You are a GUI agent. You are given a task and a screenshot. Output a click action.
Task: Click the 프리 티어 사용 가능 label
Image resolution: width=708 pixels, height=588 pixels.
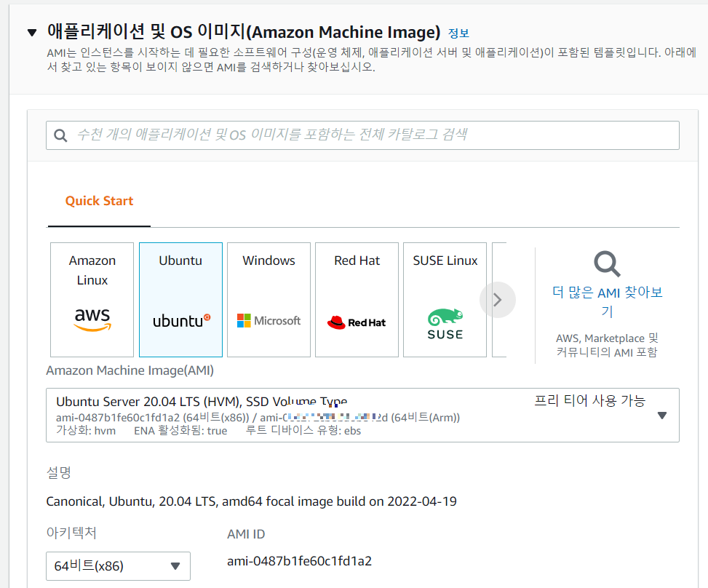[589, 400]
